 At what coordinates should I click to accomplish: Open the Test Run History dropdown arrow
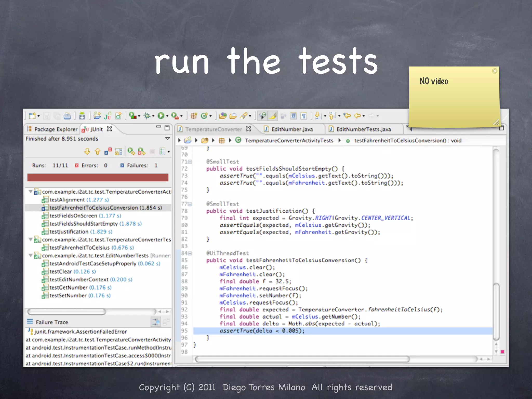[169, 152]
